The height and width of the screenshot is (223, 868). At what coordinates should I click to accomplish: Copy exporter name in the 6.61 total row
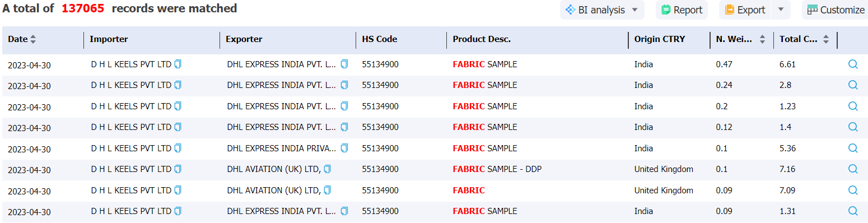coord(344,64)
